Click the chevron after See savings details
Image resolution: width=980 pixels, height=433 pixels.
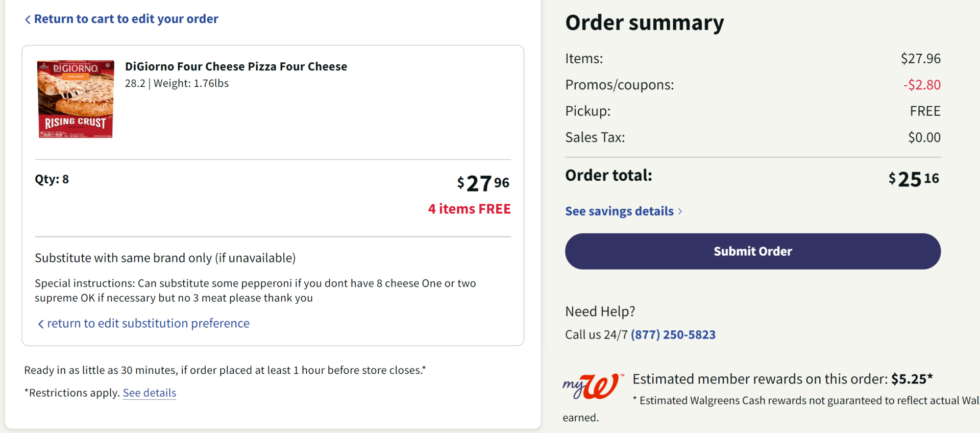[x=681, y=211]
